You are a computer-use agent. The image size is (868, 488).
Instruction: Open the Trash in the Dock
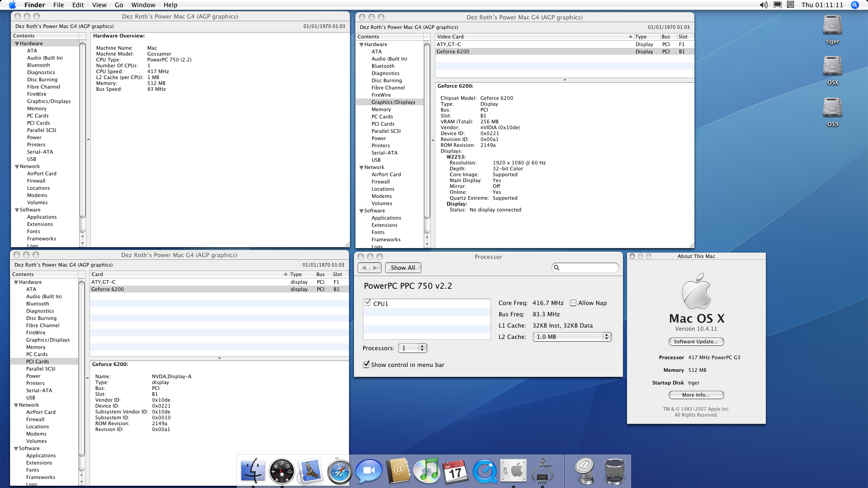(x=614, y=471)
